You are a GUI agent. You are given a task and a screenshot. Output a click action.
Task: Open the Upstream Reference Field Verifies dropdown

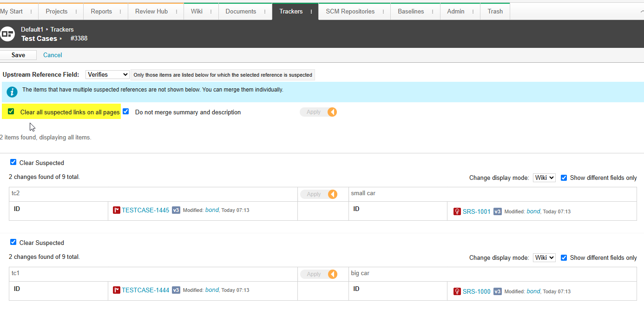[x=107, y=74]
